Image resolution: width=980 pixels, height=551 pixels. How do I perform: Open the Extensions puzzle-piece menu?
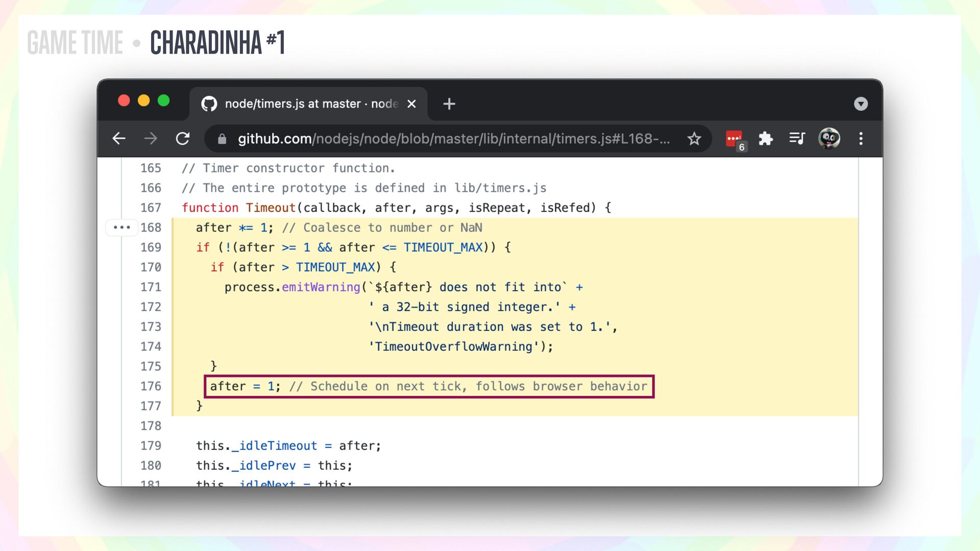[x=766, y=139]
